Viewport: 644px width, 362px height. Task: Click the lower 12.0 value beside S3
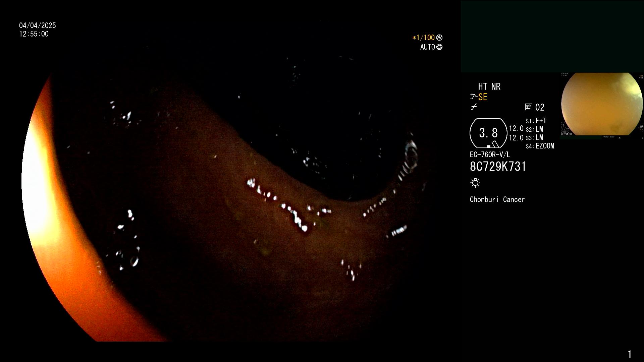click(x=516, y=138)
